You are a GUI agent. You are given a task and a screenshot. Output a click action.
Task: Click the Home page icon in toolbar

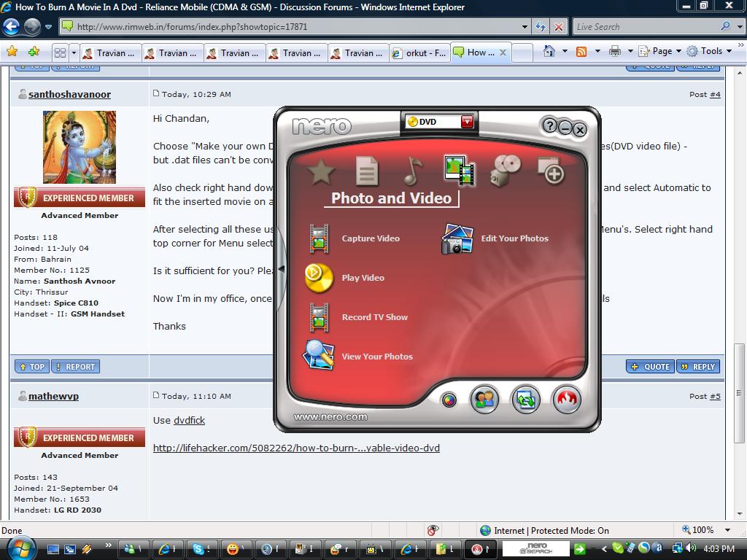[549, 51]
